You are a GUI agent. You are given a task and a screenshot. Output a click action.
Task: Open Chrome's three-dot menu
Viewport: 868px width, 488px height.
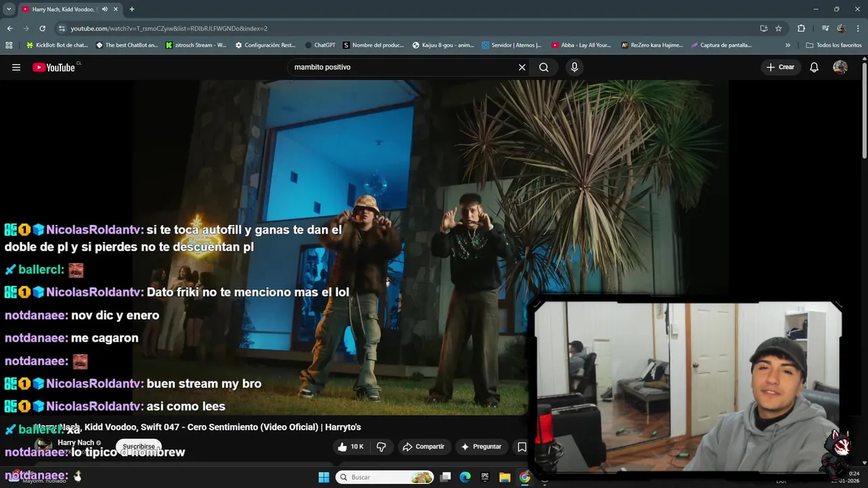click(x=859, y=28)
